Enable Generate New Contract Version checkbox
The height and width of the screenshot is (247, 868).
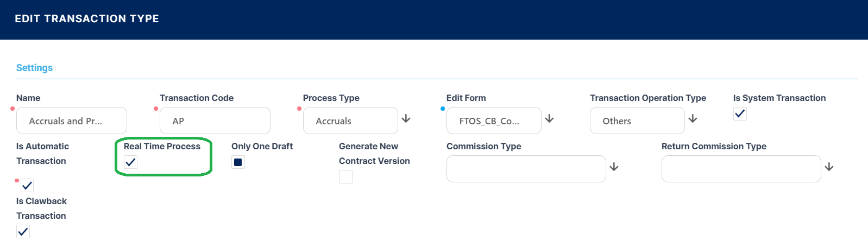click(x=345, y=176)
